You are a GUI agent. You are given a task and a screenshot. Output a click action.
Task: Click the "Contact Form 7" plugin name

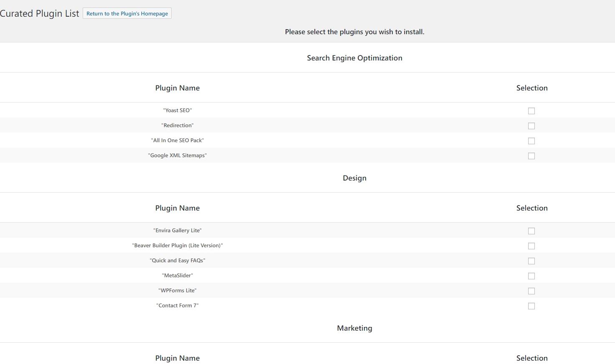point(177,306)
